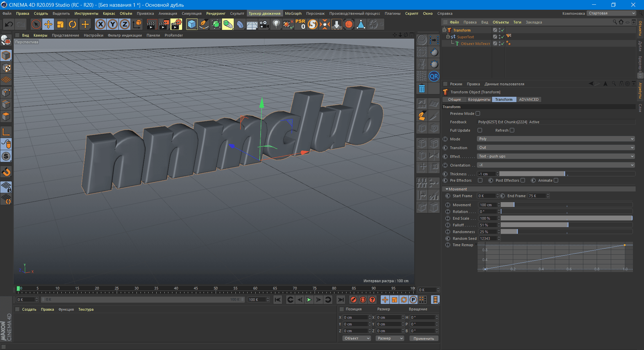The height and width of the screenshot is (350, 644).
Task: Go to end of animation
Action: click(341, 300)
